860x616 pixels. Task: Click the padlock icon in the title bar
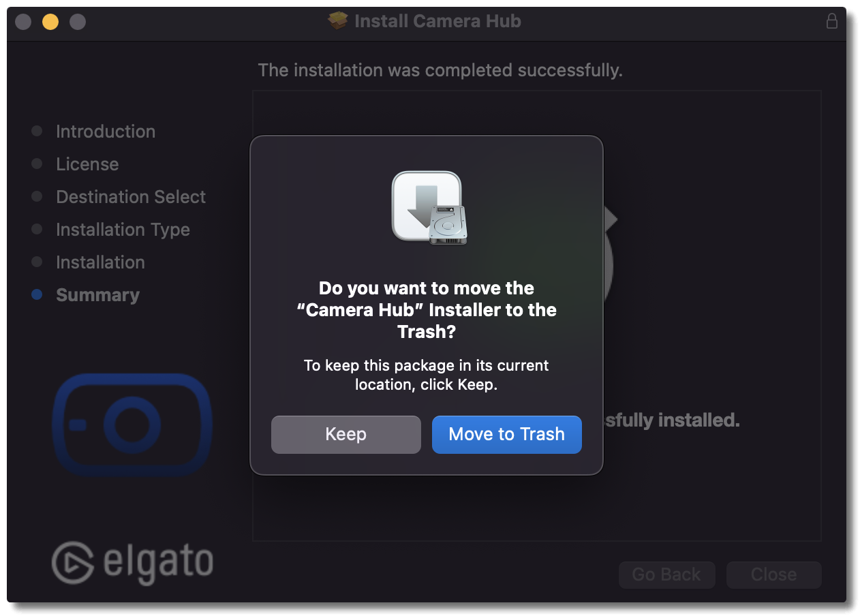click(831, 21)
